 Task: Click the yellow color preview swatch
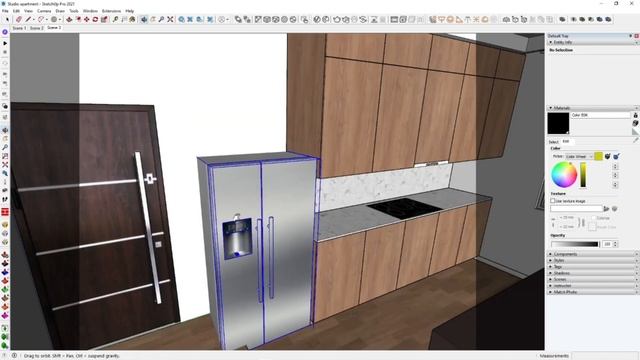point(598,156)
